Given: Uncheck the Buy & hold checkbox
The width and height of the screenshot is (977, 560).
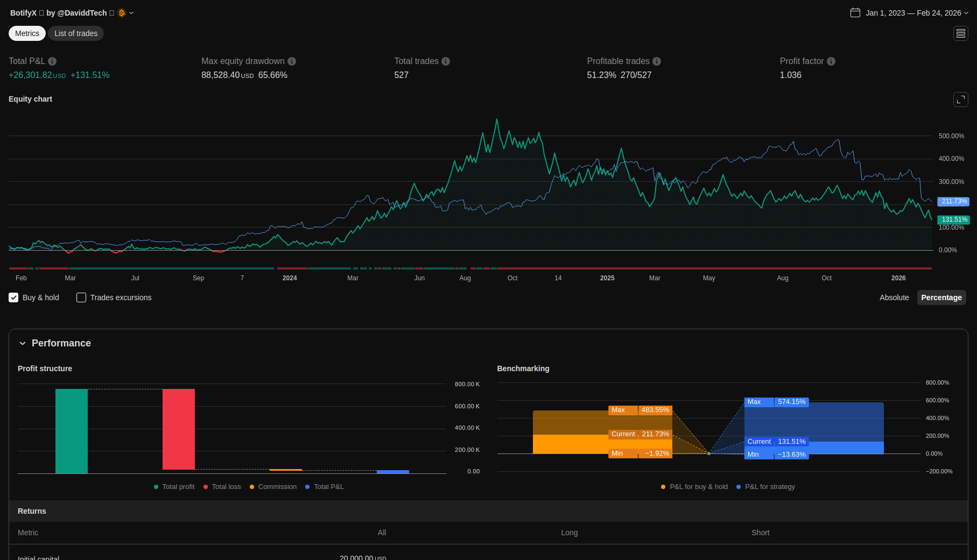Looking at the screenshot, I should [x=14, y=297].
